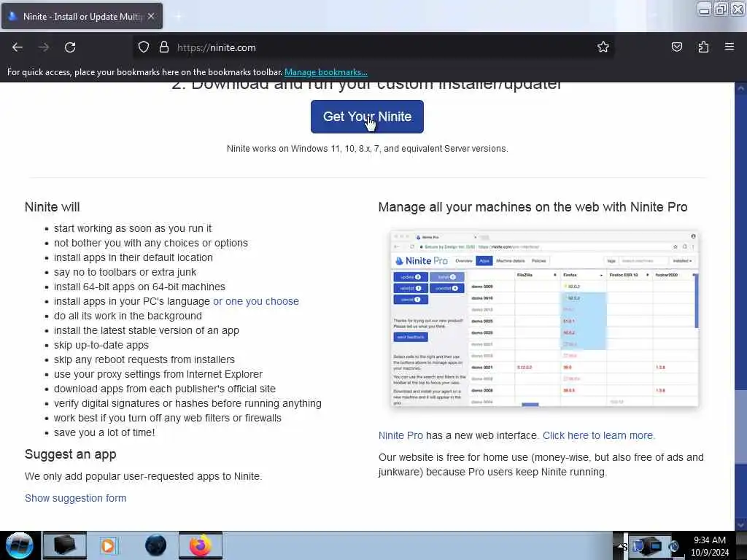Follow the 'or one you choose' link
Viewport: 747px width, 560px height.
coord(256,301)
